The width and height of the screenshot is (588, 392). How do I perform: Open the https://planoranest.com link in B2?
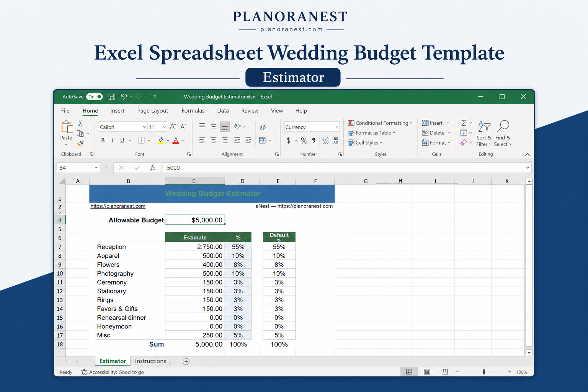tap(118, 206)
